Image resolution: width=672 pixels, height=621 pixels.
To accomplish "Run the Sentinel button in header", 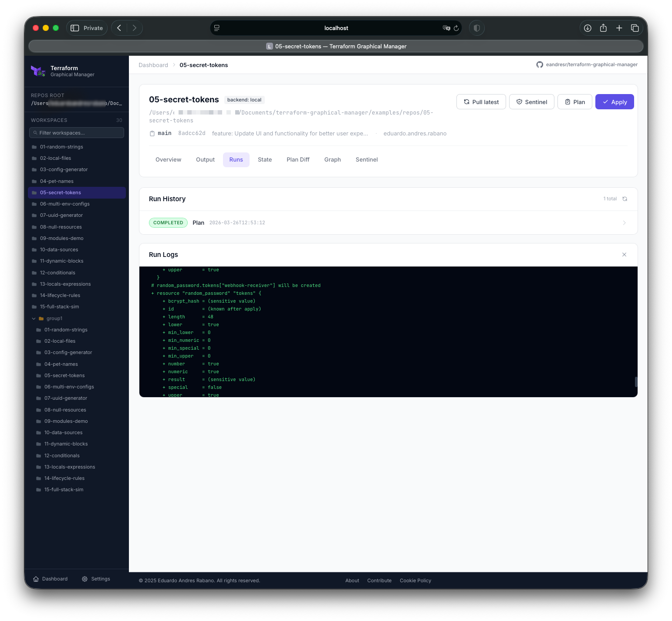I will pyautogui.click(x=532, y=102).
